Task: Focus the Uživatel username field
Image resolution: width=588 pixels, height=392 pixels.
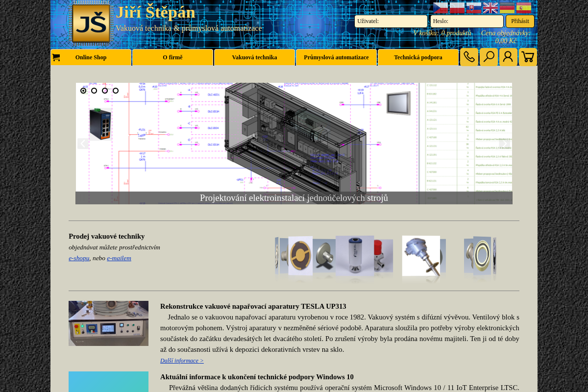Action: click(x=391, y=21)
